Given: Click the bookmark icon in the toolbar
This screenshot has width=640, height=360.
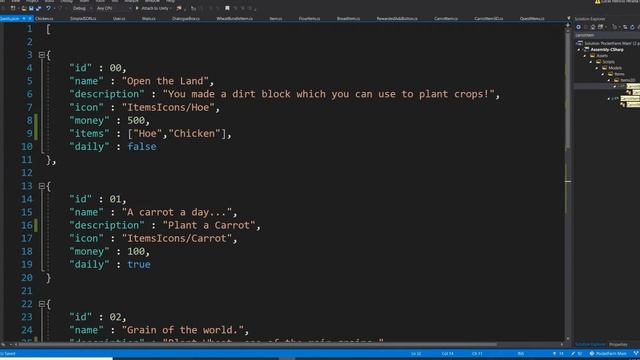Looking at the screenshot, I should (227, 8).
